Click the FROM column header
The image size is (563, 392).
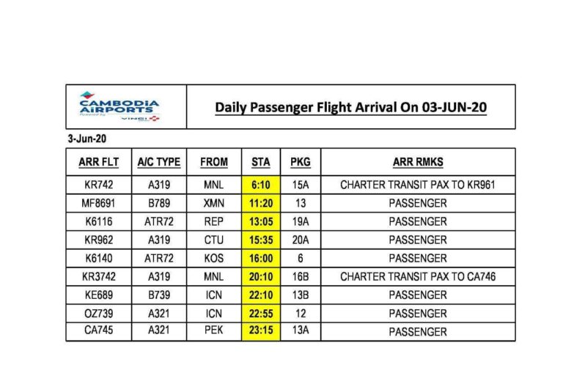click(214, 162)
